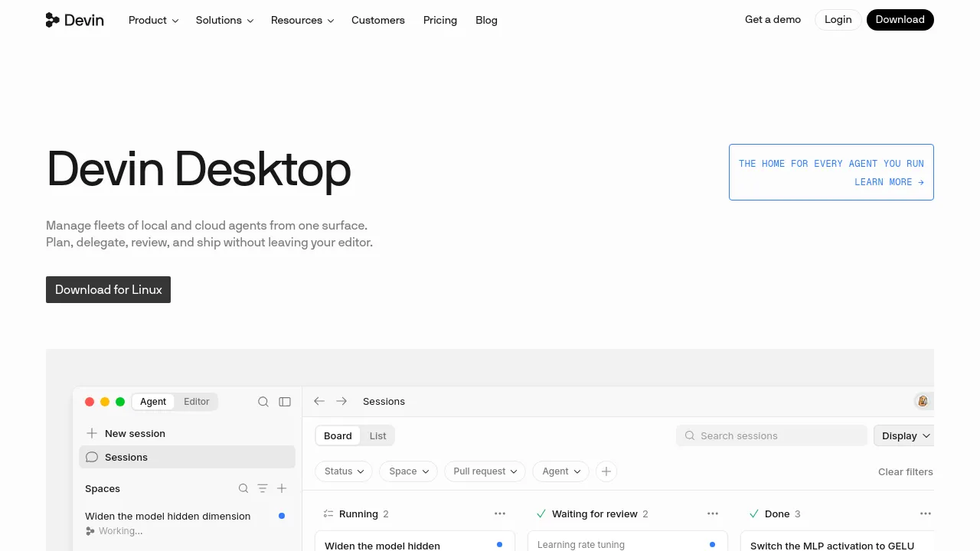Open the sidebar search magnifier icon

click(263, 402)
